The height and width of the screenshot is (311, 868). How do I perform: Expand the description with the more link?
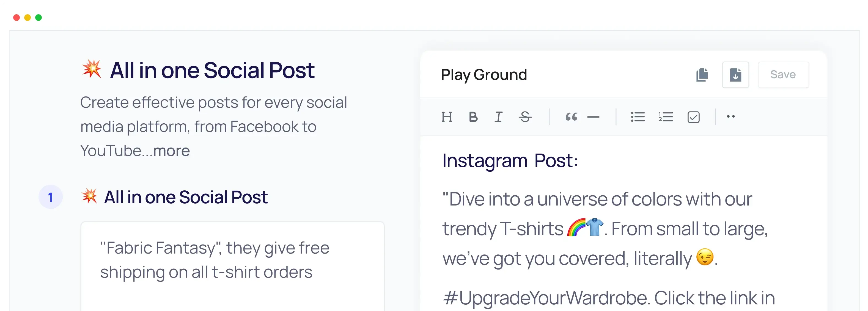(x=171, y=151)
